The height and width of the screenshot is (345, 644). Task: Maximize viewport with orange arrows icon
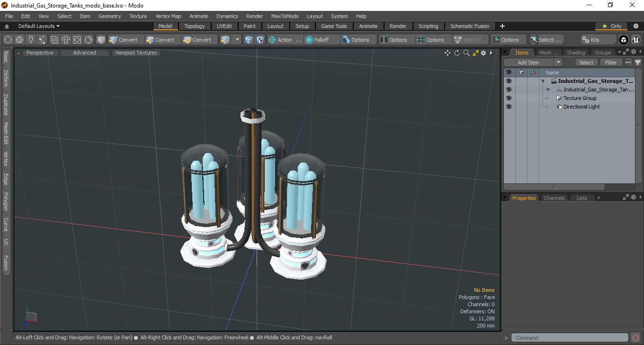475,53
